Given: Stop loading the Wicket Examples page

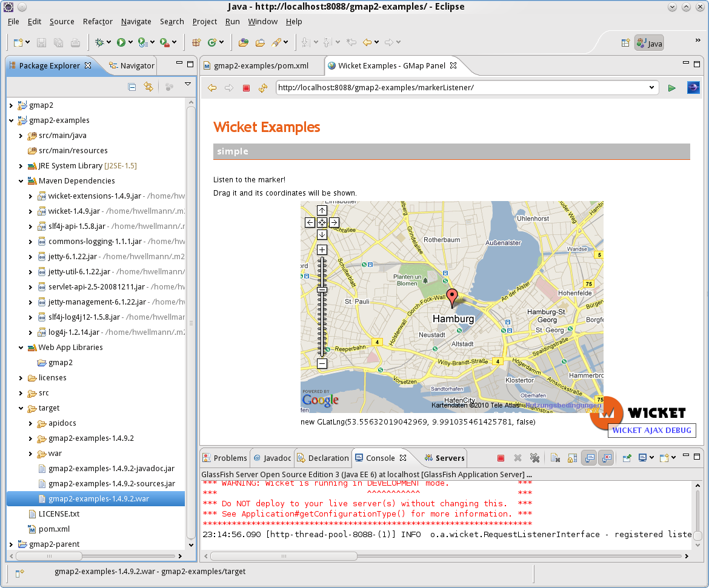Looking at the screenshot, I should pos(247,88).
